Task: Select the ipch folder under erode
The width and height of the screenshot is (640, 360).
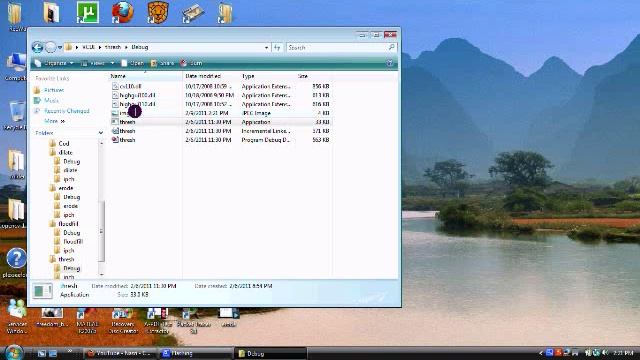Action: (x=64, y=215)
